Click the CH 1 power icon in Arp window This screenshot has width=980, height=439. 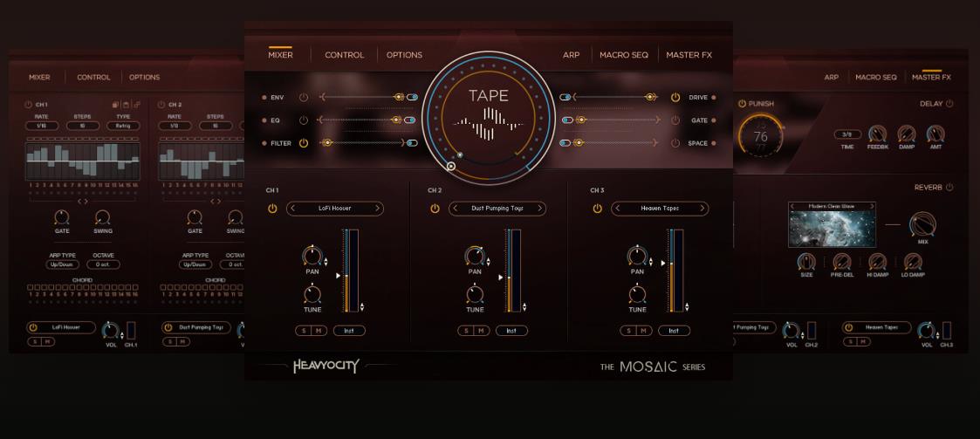click(28, 105)
